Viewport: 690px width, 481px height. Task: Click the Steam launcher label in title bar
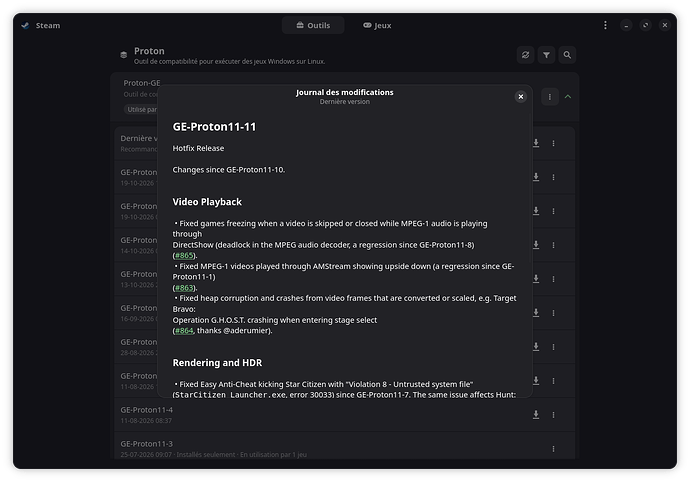point(48,26)
